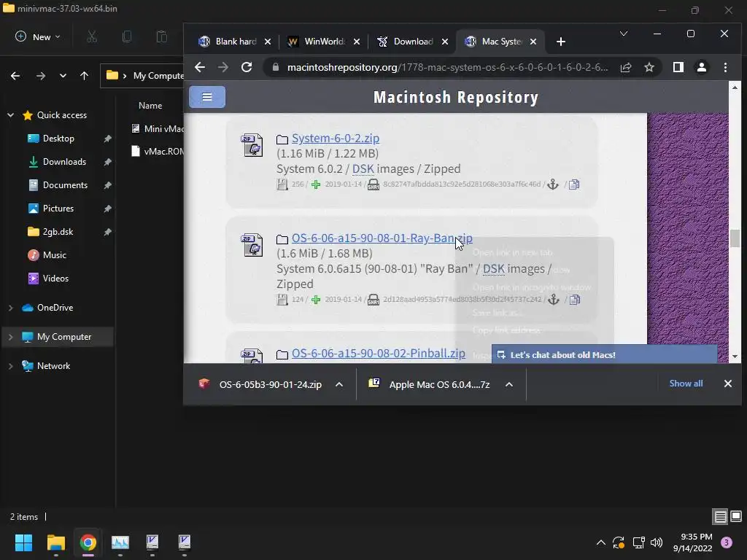Open Music folder in File Explorer

coord(54,254)
